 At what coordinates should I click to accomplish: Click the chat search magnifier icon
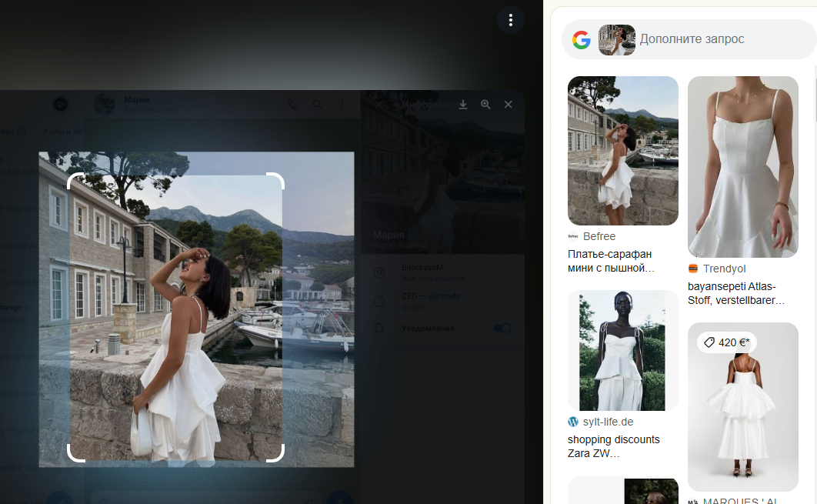tap(317, 105)
